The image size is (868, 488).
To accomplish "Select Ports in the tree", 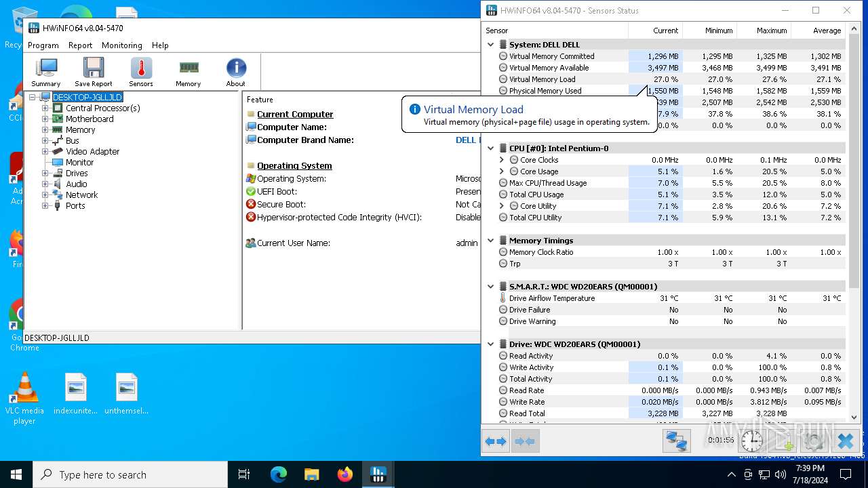I will 75,205.
